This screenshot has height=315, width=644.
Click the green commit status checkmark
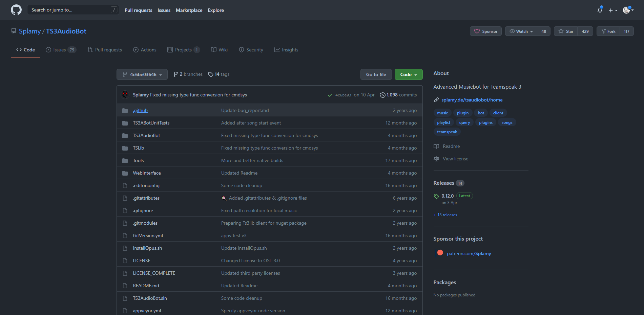click(x=330, y=95)
